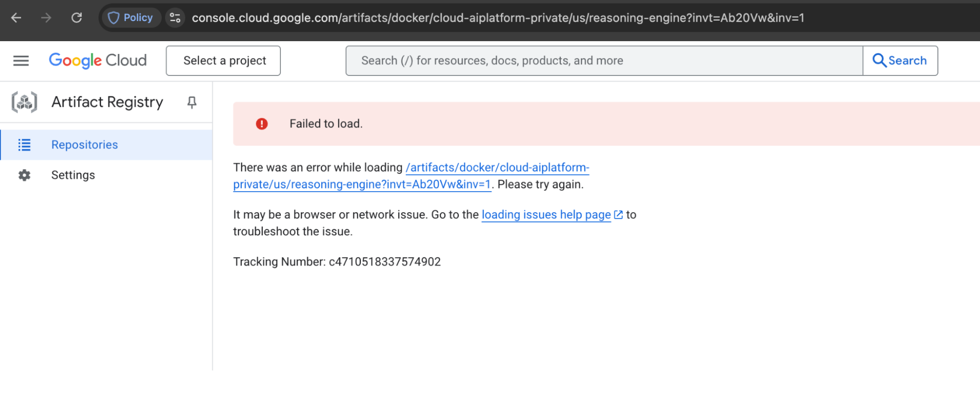Image resolution: width=980 pixels, height=397 pixels.
Task: Navigate back with the browser back arrow
Action: (x=16, y=18)
